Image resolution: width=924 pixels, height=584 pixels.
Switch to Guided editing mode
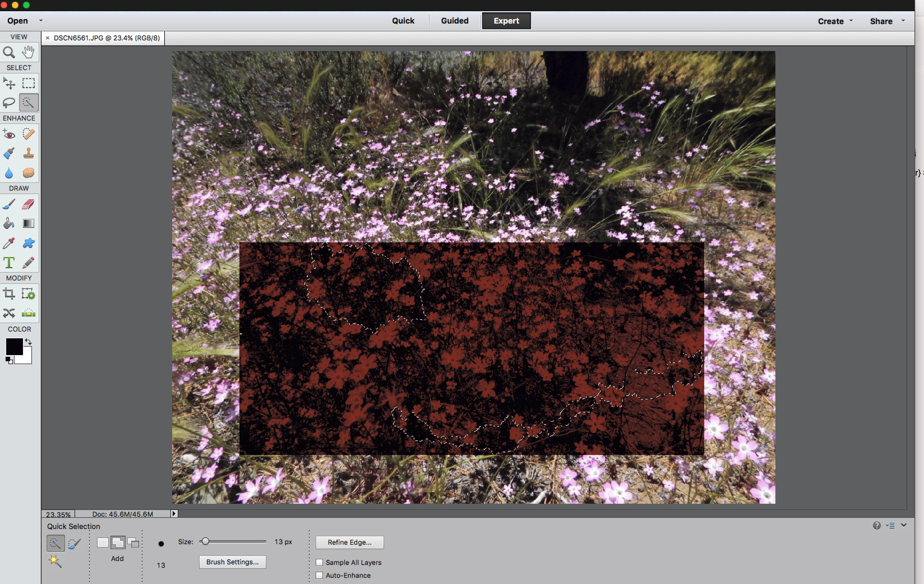[x=454, y=21]
